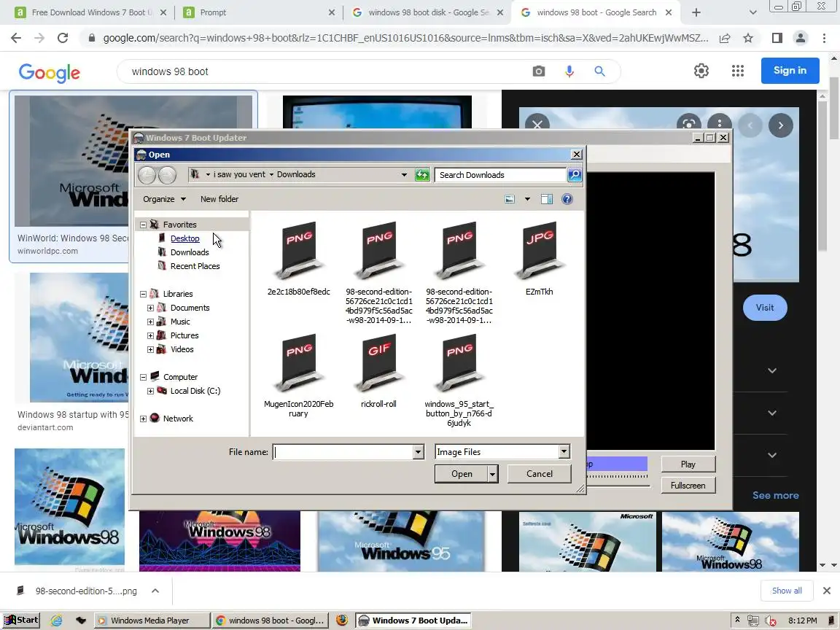The width and height of the screenshot is (840, 630).
Task: Click Play in Windows 7 Boot Updater
Action: pyautogui.click(x=688, y=464)
